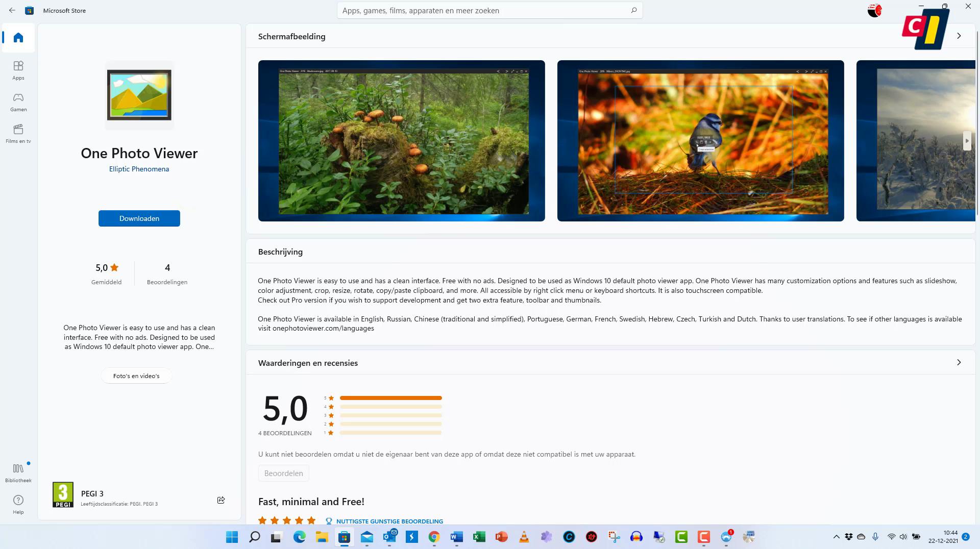This screenshot has width=980, height=549.
Task: Click the One Photo Viewer app logo
Action: coord(139,95)
